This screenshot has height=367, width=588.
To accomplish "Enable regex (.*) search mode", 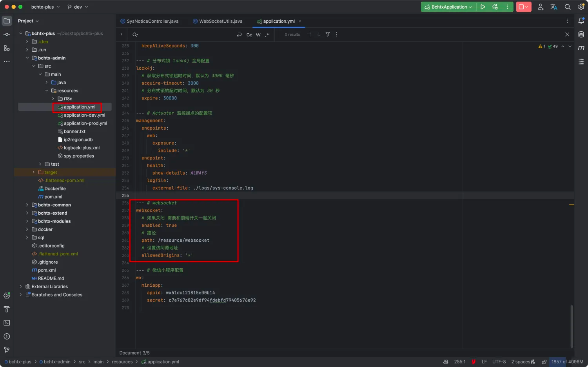I will [267, 34].
